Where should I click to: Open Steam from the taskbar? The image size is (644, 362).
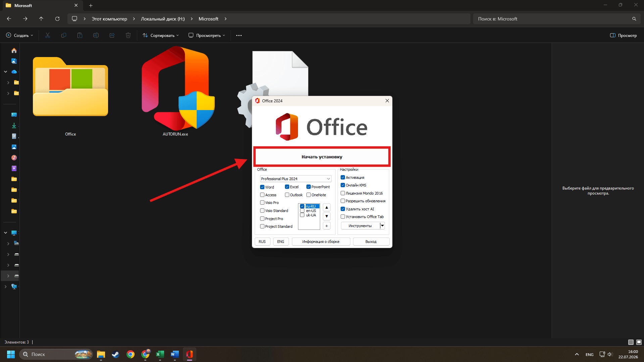pyautogui.click(x=116, y=354)
